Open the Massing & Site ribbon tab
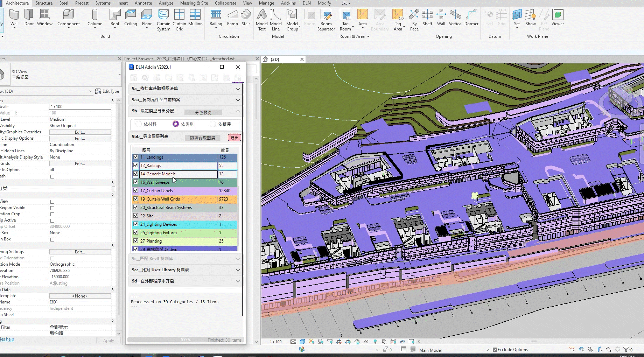 click(194, 3)
